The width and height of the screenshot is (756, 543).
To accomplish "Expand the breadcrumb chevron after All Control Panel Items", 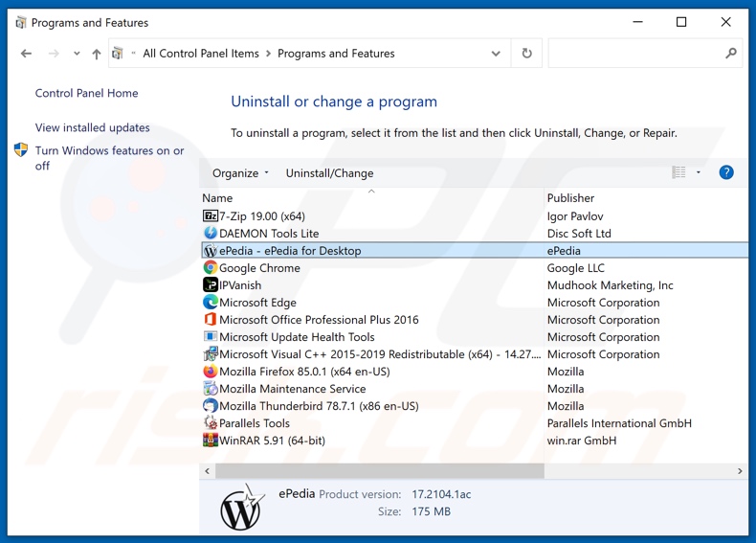I will [269, 54].
